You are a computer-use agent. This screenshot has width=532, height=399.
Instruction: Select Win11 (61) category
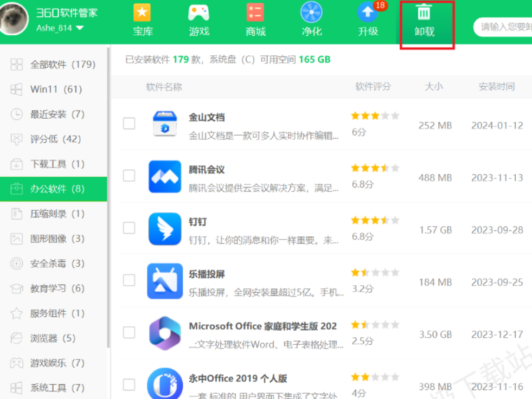[54, 89]
